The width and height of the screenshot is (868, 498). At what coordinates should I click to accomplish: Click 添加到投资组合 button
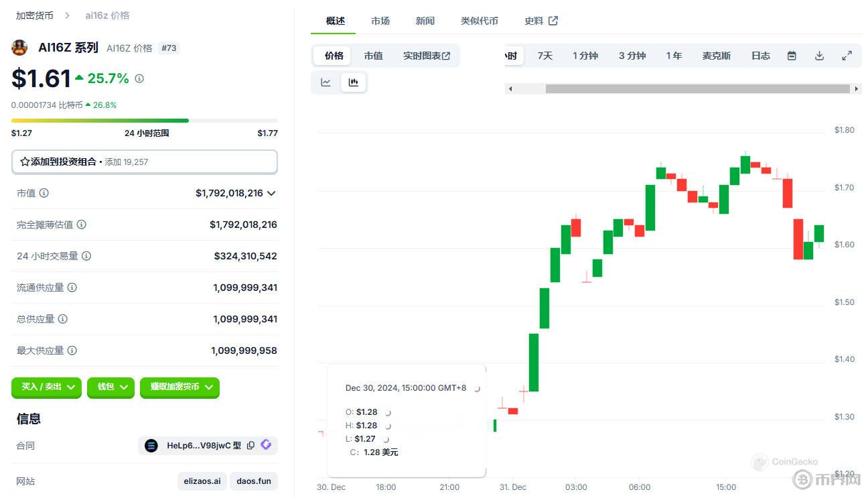tap(144, 162)
